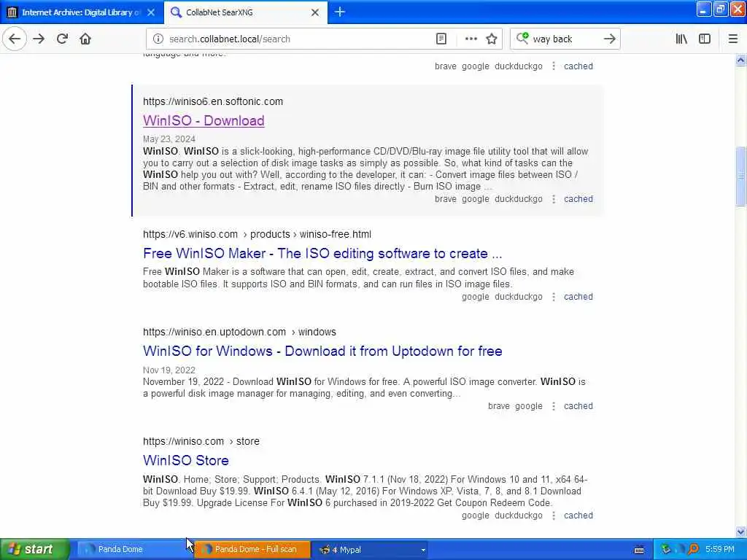Expand more options for uptodown result
The width and height of the screenshot is (747, 560).
pyautogui.click(x=554, y=406)
